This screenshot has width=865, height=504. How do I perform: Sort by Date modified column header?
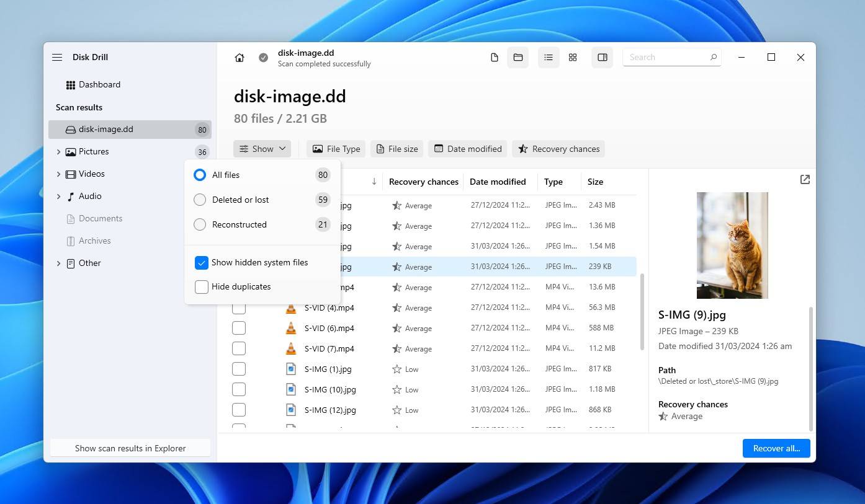(498, 182)
